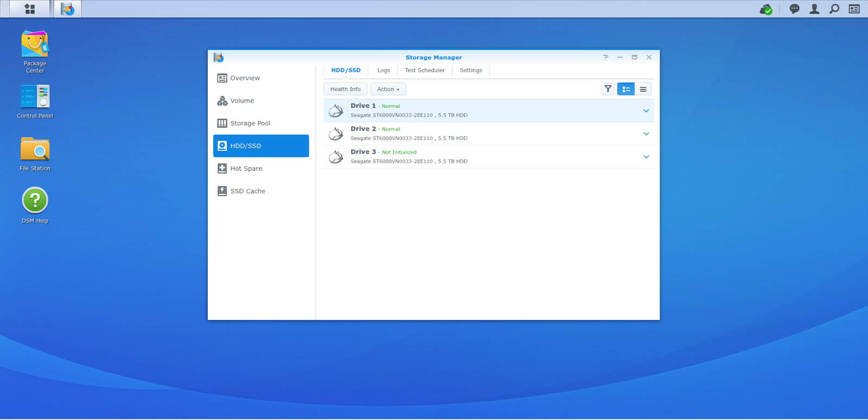
Task: Switch to the Logs tab
Action: tap(384, 71)
